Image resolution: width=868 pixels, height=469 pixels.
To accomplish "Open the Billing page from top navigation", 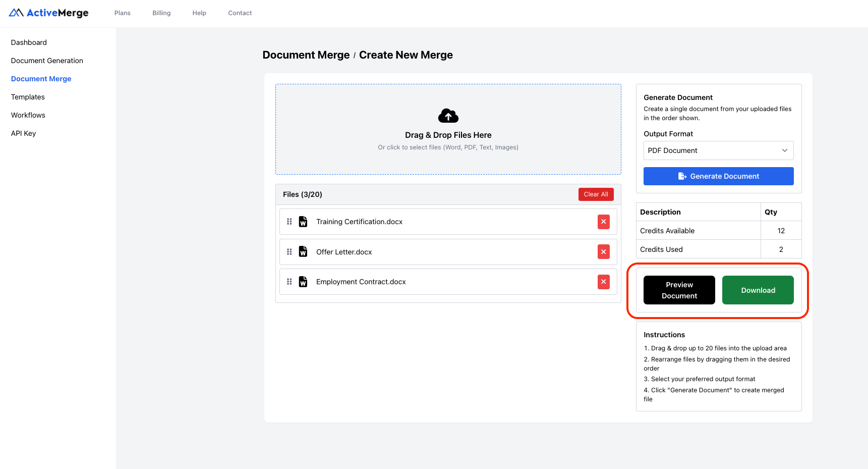I will 161,13.
